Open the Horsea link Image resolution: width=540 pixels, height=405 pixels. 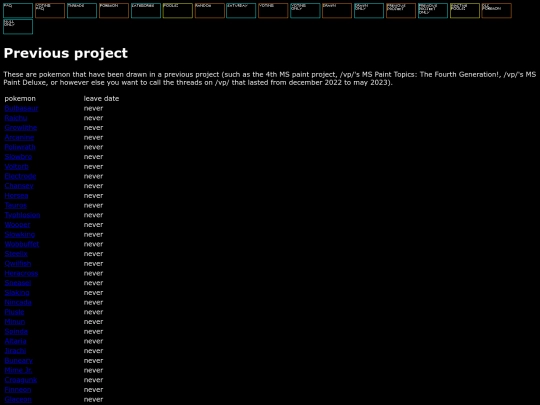tap(16, 196)
